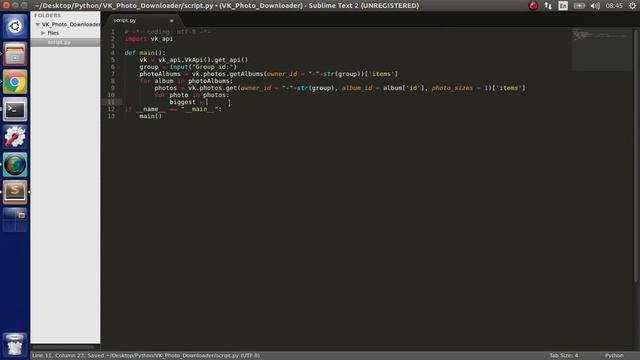Focus Sublime Text launcher icon
Screen dimensions: 640x360
pyautogui.click(x=15, y=192)
